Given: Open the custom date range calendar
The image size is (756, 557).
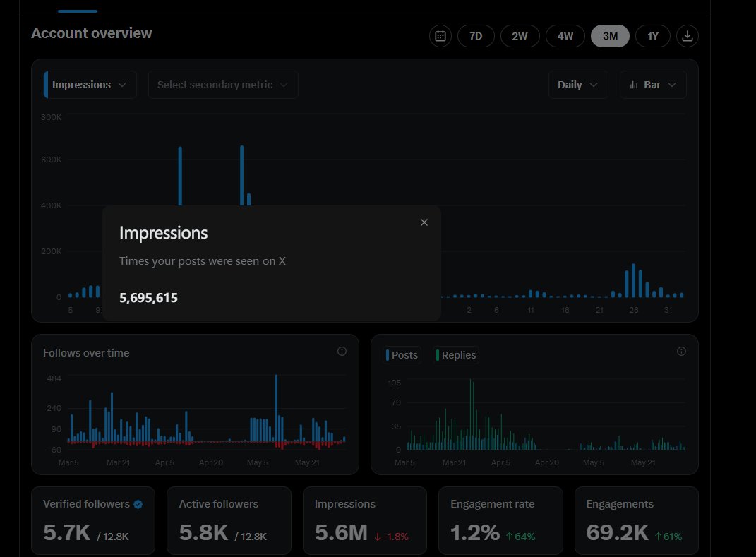Looking at the screenshot, I should 440,36.
